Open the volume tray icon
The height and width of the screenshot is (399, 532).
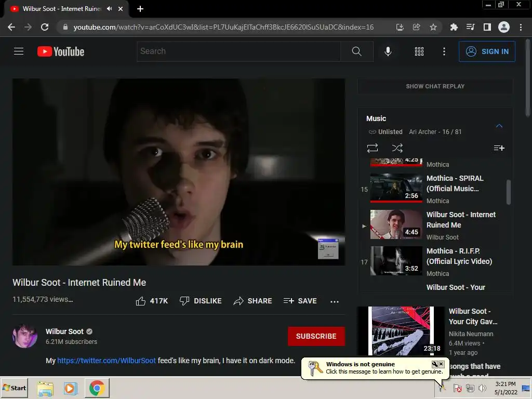pos(482,388)
